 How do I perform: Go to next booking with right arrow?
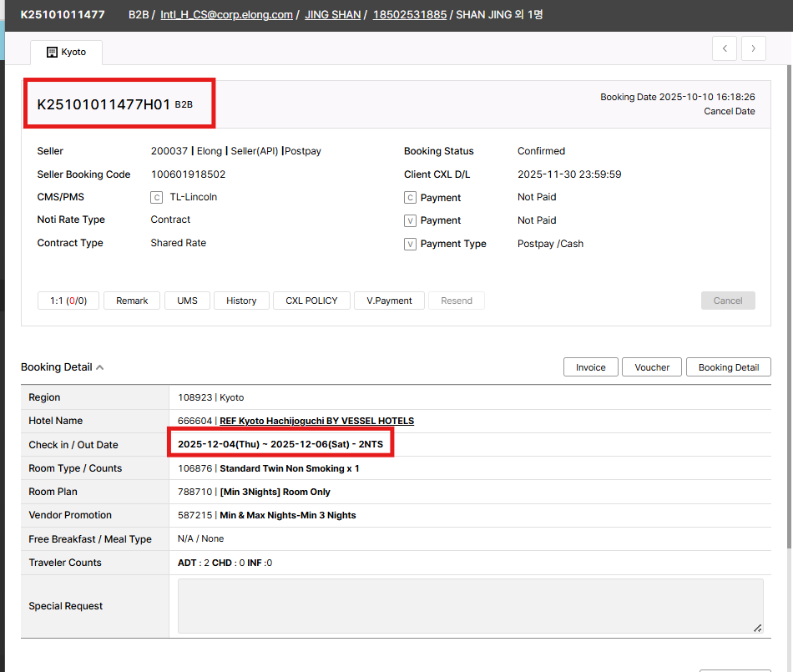[x=754, y=49]
